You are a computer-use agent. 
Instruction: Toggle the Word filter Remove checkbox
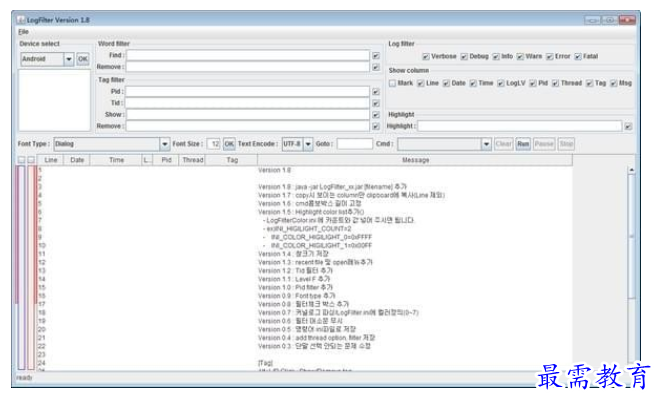[x=376, y=67]
